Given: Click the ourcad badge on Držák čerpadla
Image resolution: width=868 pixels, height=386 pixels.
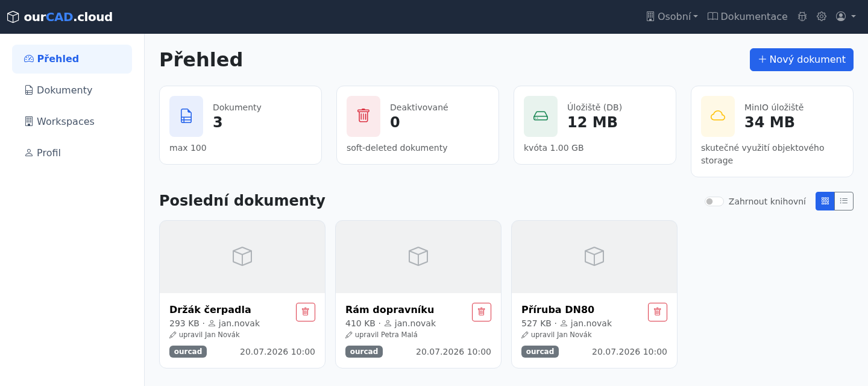Looking at the screenshot, I should pyautogui.click(x=188, y=352).
